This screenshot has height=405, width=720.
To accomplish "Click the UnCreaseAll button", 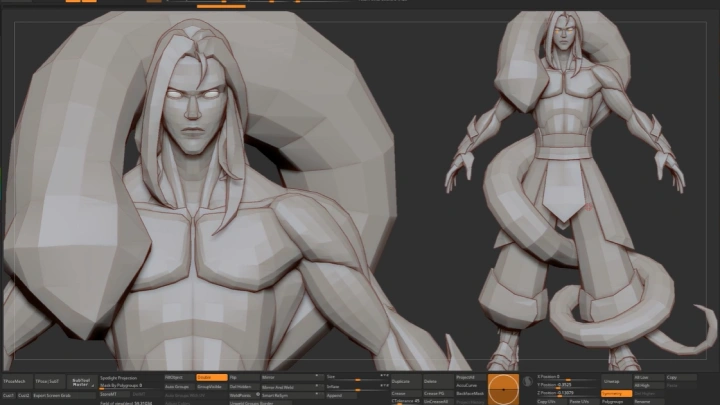I will pyautogui.click(x=438, y=401).
